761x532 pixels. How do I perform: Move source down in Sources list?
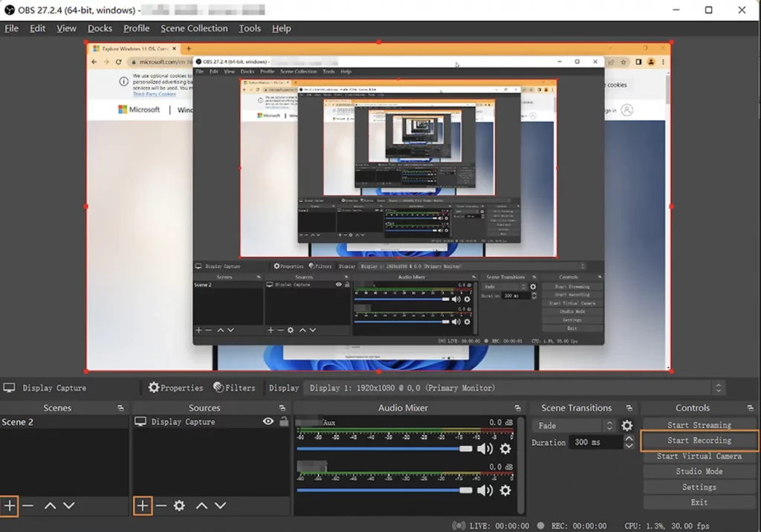(220, 506)
